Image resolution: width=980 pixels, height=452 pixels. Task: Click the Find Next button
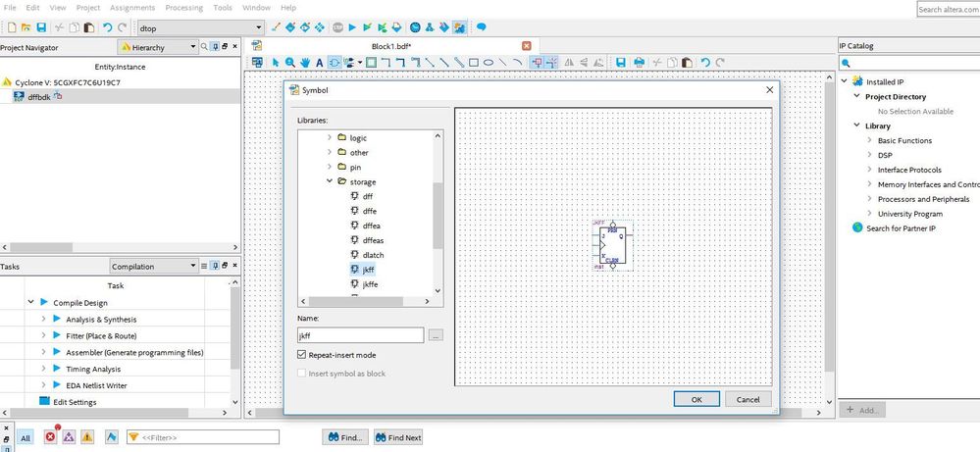coord(397,437)
